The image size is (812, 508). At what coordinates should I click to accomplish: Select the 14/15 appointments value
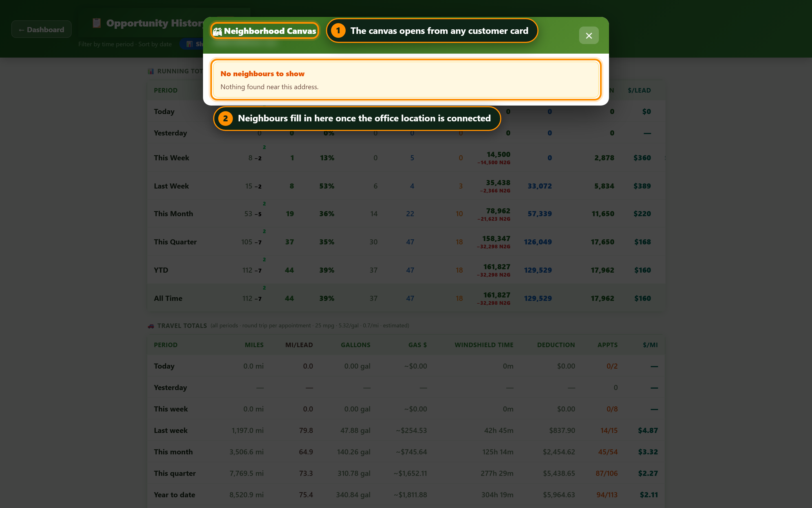click(x=609, y=430)
